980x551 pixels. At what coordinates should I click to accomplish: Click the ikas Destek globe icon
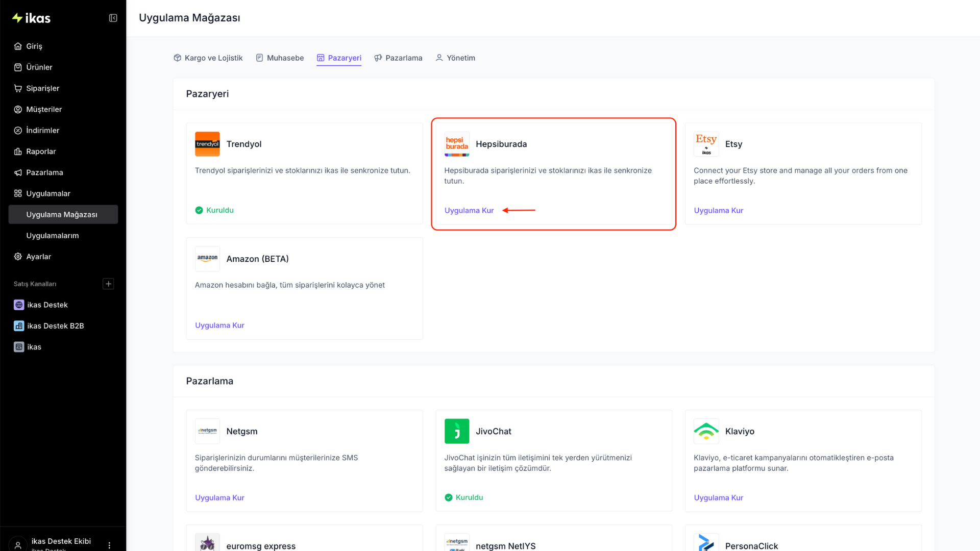pos(19,305)
